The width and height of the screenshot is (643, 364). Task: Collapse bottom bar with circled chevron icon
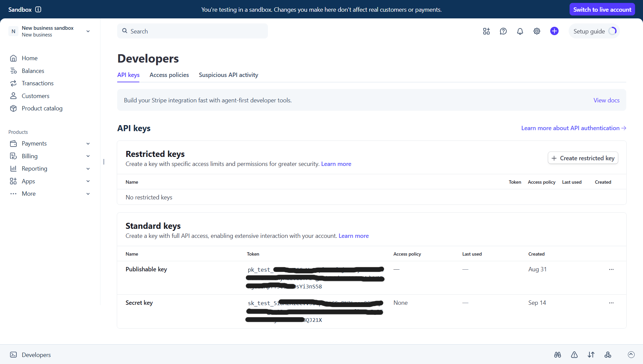631,355
